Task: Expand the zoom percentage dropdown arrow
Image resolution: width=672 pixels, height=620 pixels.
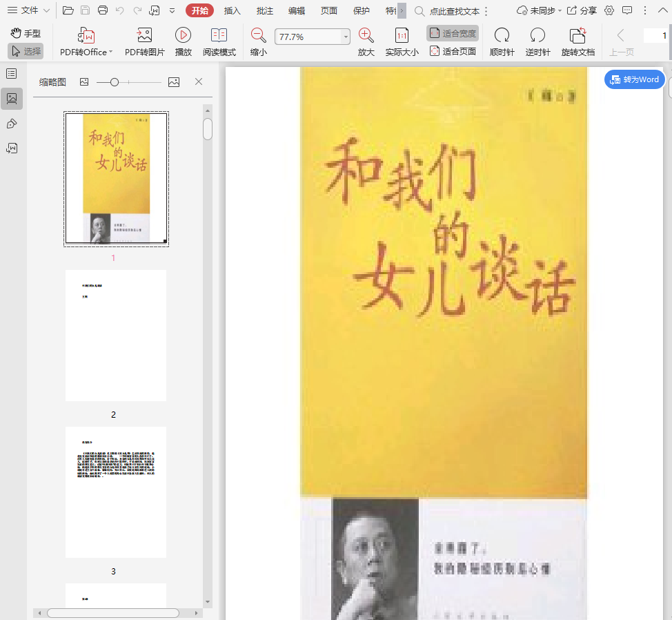Action: tap(346, 37)
